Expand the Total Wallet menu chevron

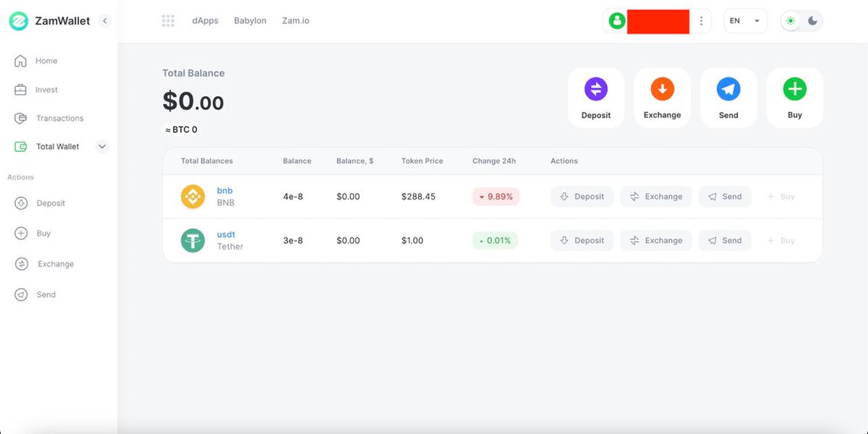pyautogui.click(x=102, y=146)
